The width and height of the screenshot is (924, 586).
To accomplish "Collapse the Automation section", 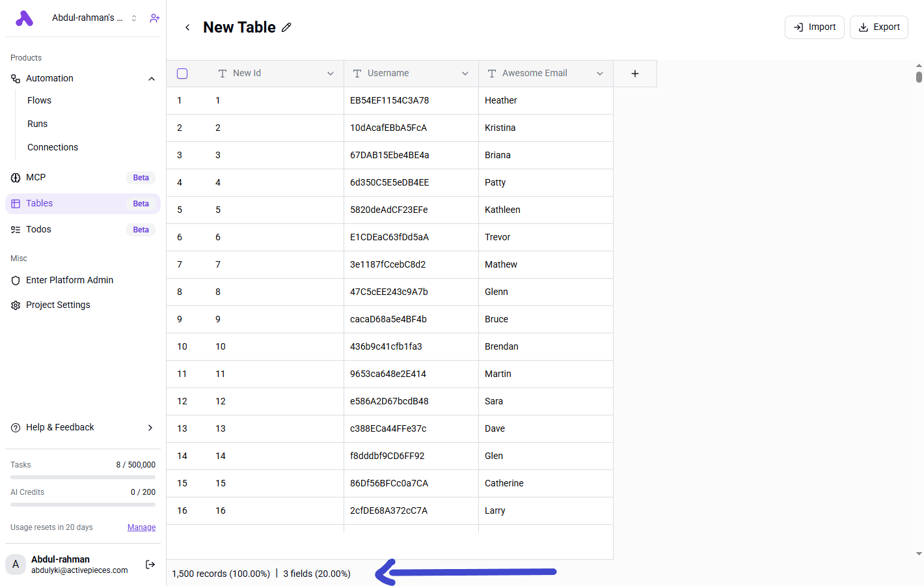I will click(152, 79).
